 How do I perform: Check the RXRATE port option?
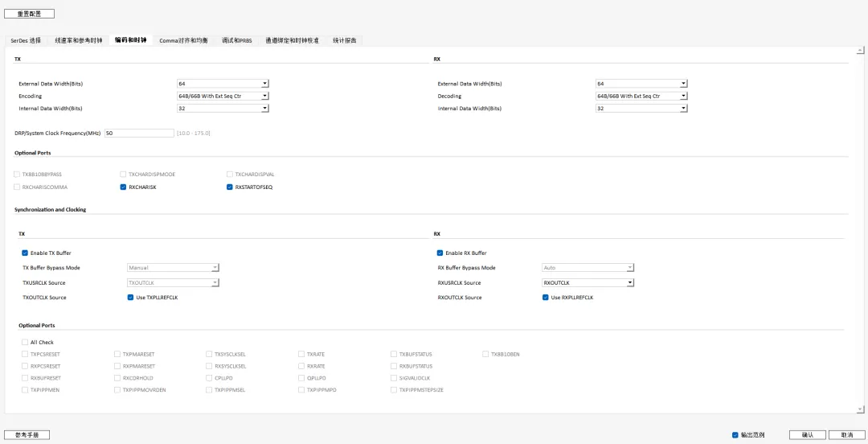tap(301, 366)
